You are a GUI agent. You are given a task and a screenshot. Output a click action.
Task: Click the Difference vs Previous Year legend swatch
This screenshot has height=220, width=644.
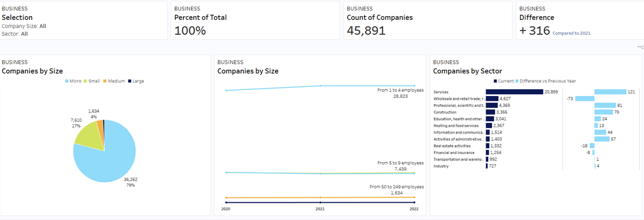[517, 81]
